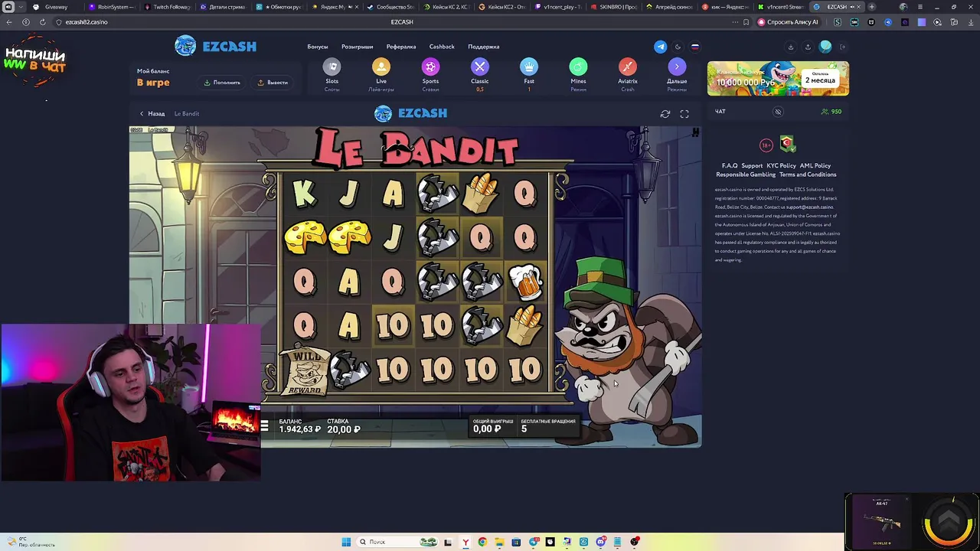Open the KYC Policy link

(x=781, y=165)
